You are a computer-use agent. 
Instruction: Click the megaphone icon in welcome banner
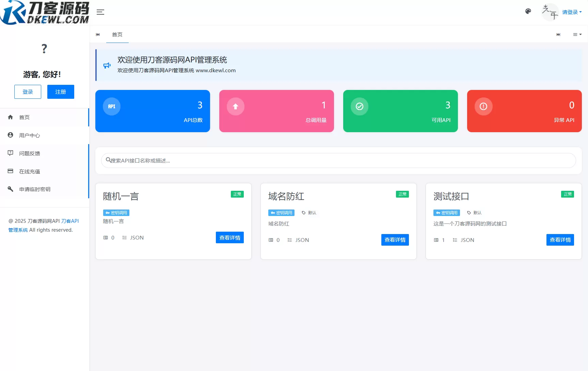click(x=107, y=65)
